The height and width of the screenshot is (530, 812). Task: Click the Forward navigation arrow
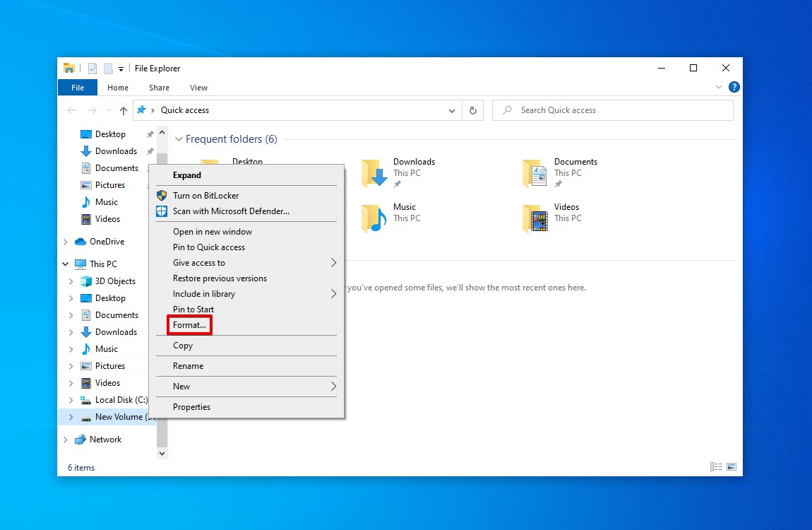click(92, 110)
